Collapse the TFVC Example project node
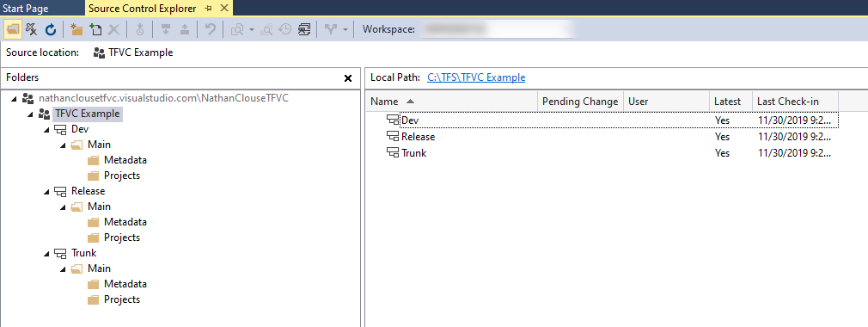The width and height of the screenshot is (868, 327). 30,114
